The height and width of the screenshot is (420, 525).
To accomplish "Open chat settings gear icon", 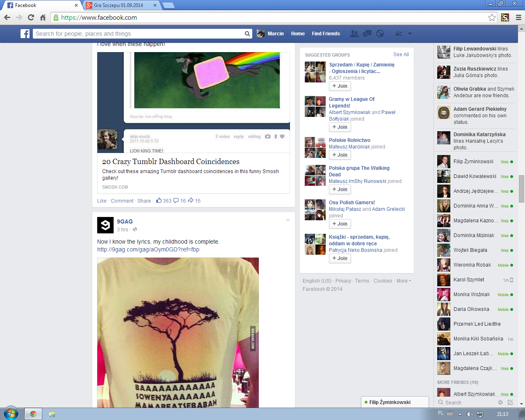I will 500,402.
